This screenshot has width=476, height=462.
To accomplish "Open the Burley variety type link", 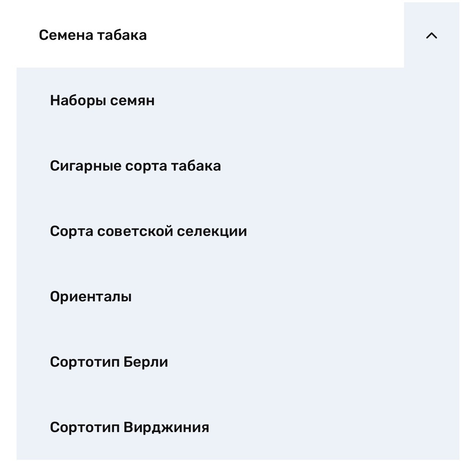I will [109, 362].
